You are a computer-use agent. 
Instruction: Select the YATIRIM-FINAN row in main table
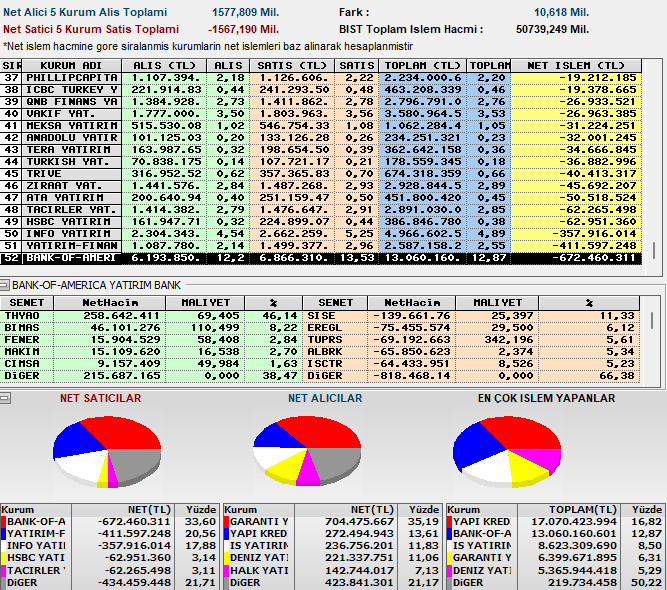[321, 246]
